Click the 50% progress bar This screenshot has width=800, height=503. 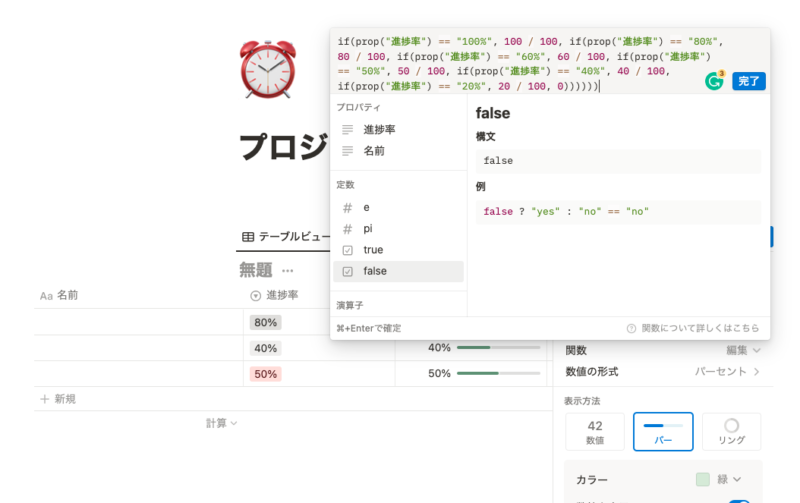pos(498,373)
